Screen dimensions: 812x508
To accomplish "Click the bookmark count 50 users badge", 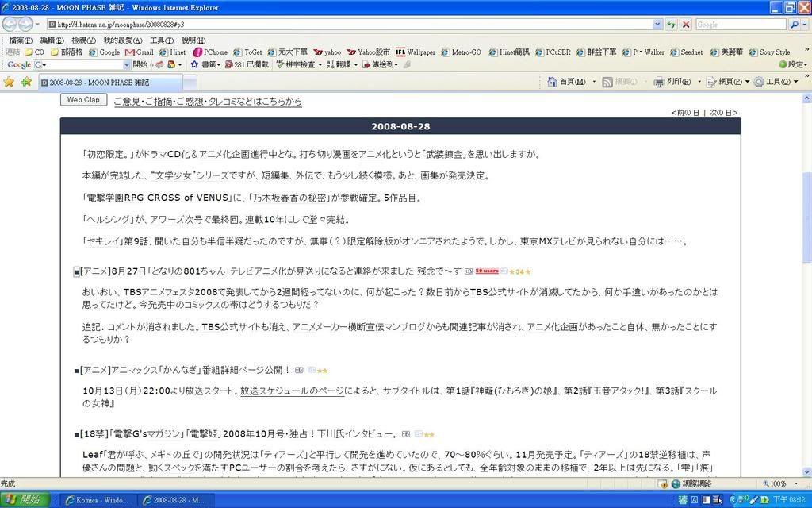I will 487,271.
